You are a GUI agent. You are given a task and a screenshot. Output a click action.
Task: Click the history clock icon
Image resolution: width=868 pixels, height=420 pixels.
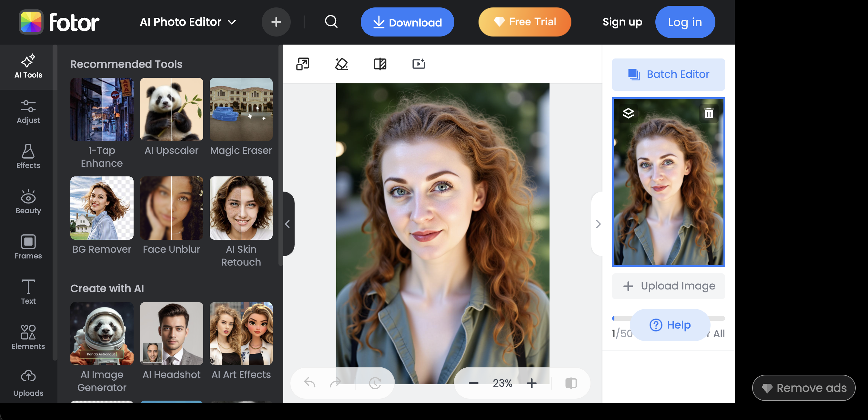[375, 383]
